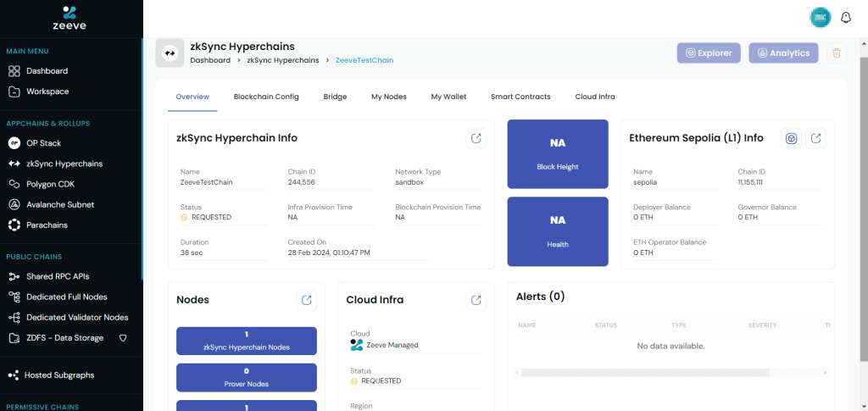Image resolution: width=868 pixels, height=411 pixels.
Task: Click the Alerts scrollbar left arrow
Action: [518, 372]
